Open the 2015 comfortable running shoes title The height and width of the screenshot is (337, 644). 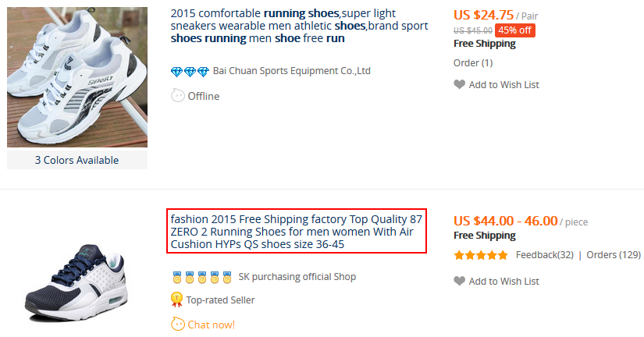(299, 26)
